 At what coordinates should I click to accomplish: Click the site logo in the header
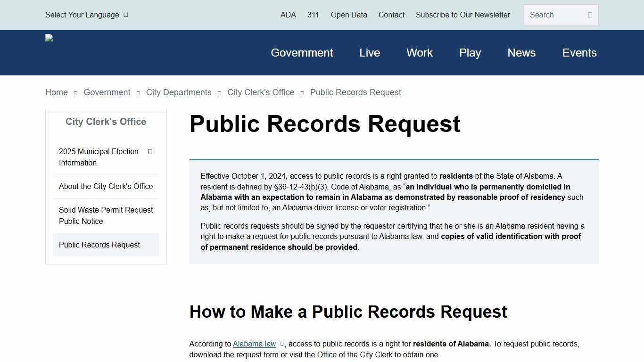click(50, 38)
